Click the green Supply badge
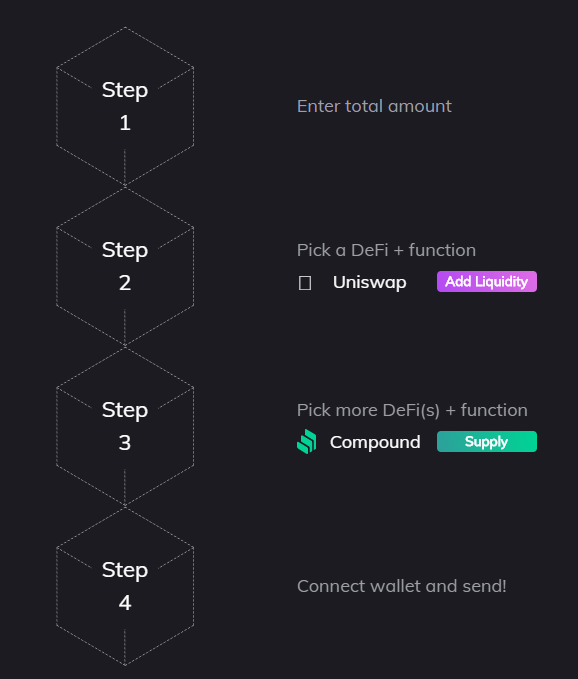Image resolution: width=578 pixels, height=679 pixels. click(487, 442)
